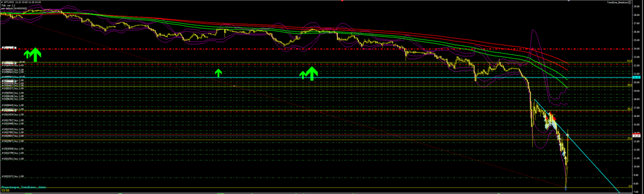The image size is (644, 194).
Task: Select order label #15033271 buy 1.00
Action: (x=12, y=176)
